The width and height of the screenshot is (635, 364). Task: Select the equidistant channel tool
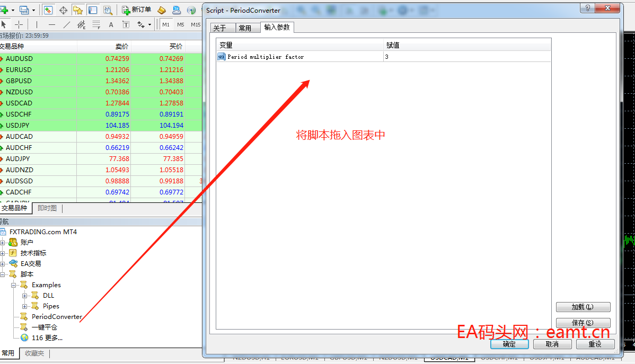click(x=81, y=25)
